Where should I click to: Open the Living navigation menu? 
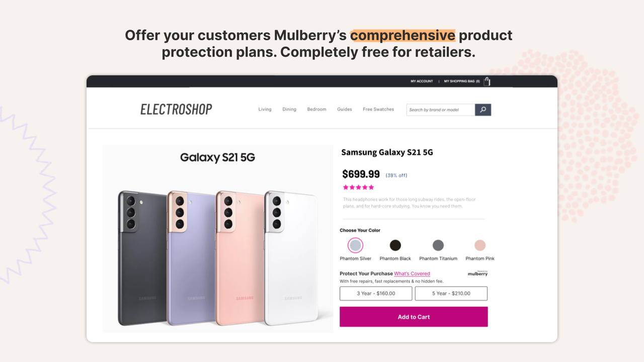point(265,109)
